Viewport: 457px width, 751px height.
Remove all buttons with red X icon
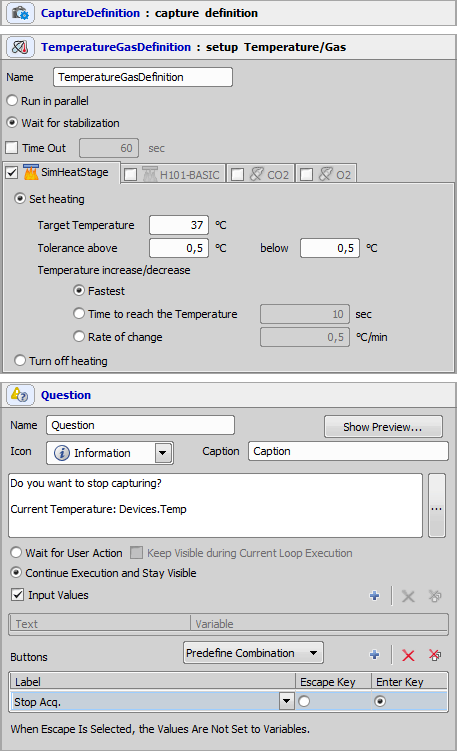[435, 655]
